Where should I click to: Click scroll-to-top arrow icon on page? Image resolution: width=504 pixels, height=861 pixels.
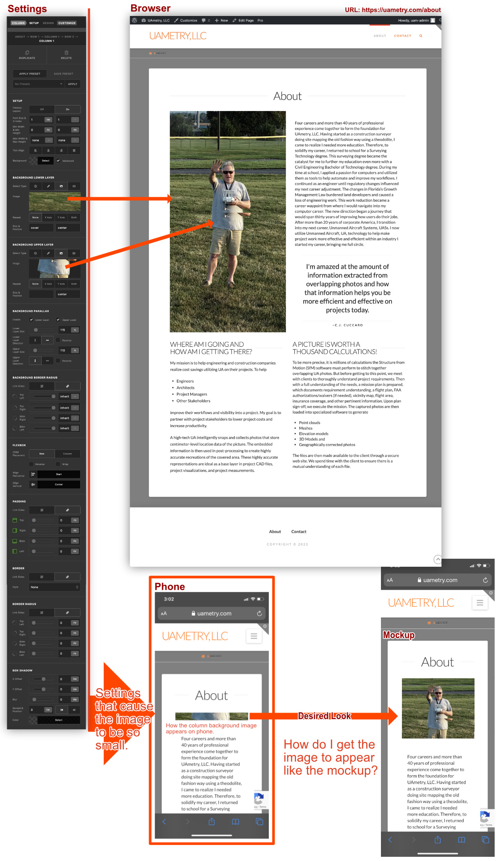tap(438, 559)
